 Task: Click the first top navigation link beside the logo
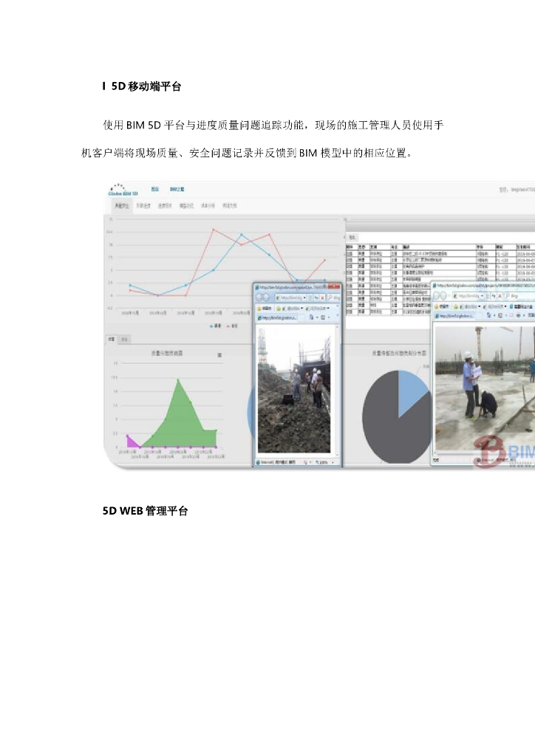tap(154, 190)
